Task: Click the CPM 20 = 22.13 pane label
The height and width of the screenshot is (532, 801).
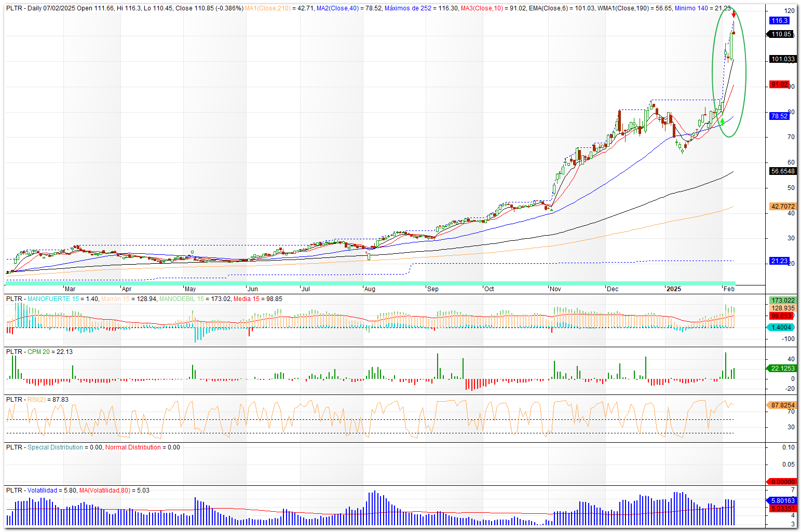Action: [50, 352]
